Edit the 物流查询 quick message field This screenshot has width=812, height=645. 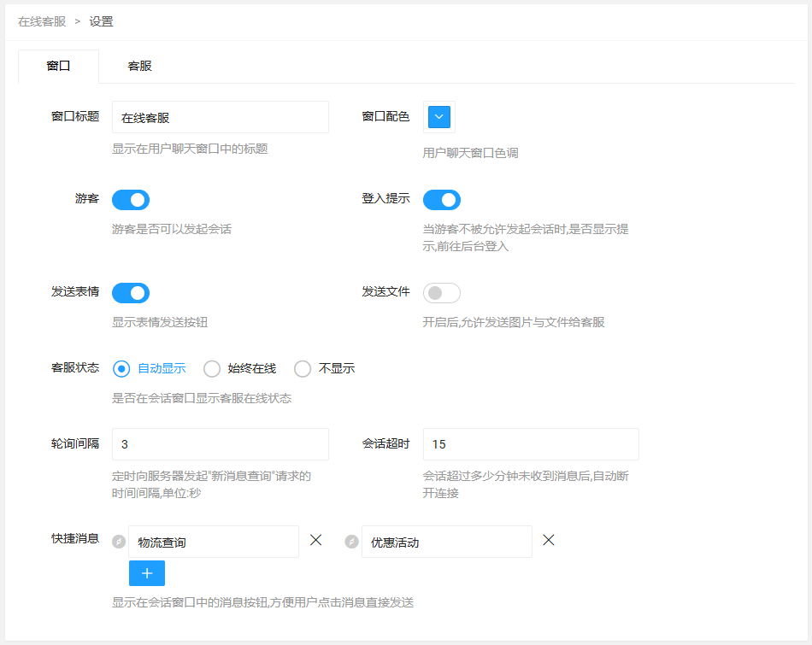point(214,542)
